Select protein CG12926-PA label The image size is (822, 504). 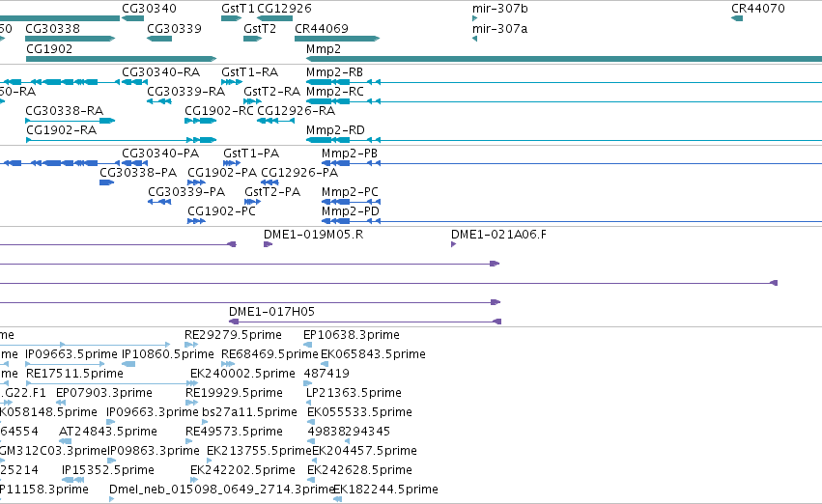pos(299,173)
